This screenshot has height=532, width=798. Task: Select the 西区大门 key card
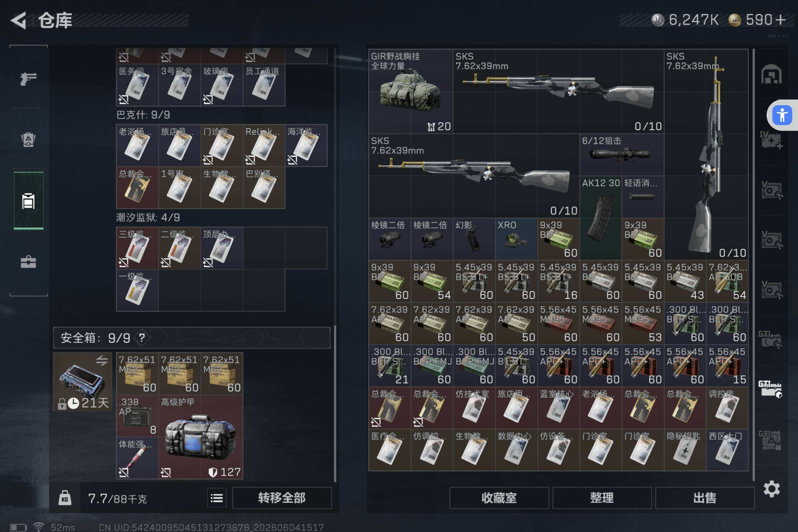(x=727, y=450)
